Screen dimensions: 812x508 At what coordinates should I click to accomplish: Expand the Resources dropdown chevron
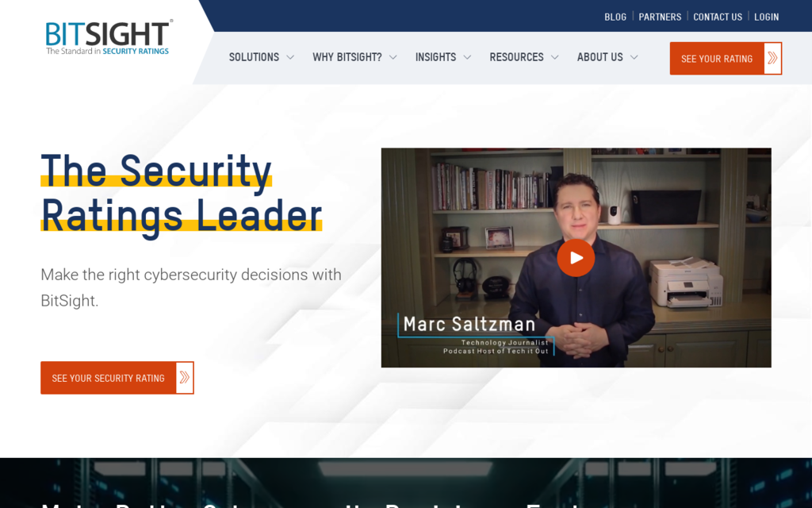click(x=554, y=57)
